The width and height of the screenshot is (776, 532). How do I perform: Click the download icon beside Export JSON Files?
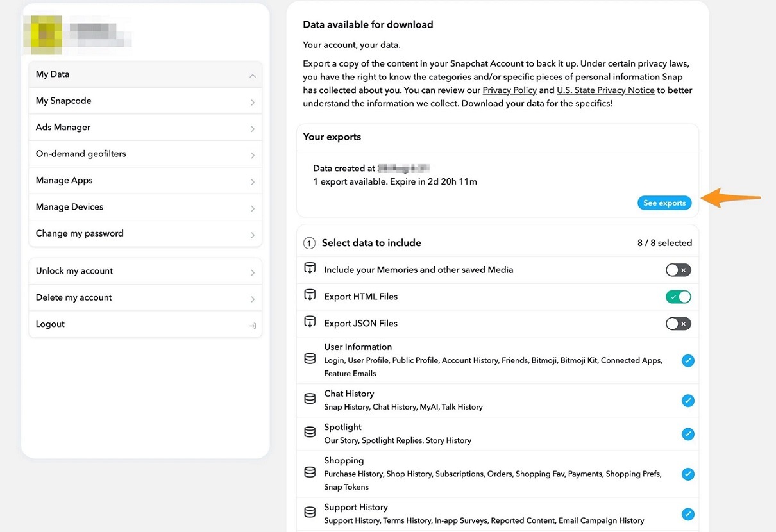(310, 323)
